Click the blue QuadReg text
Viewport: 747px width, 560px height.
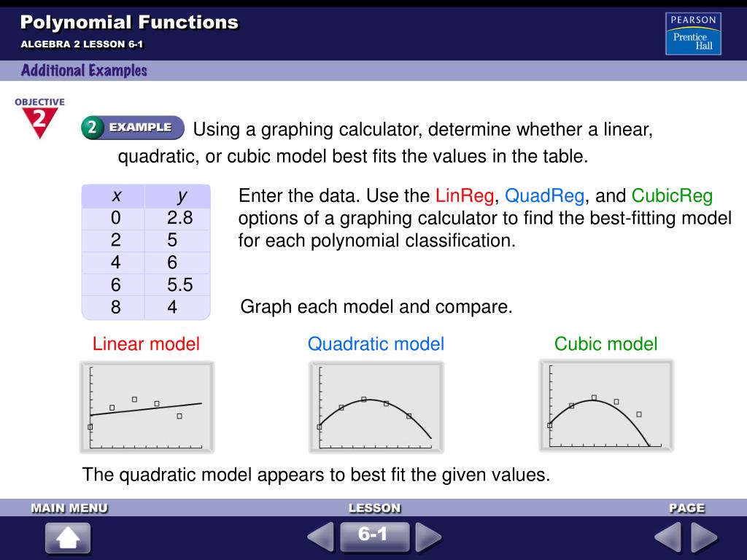(x=544, y=195)
